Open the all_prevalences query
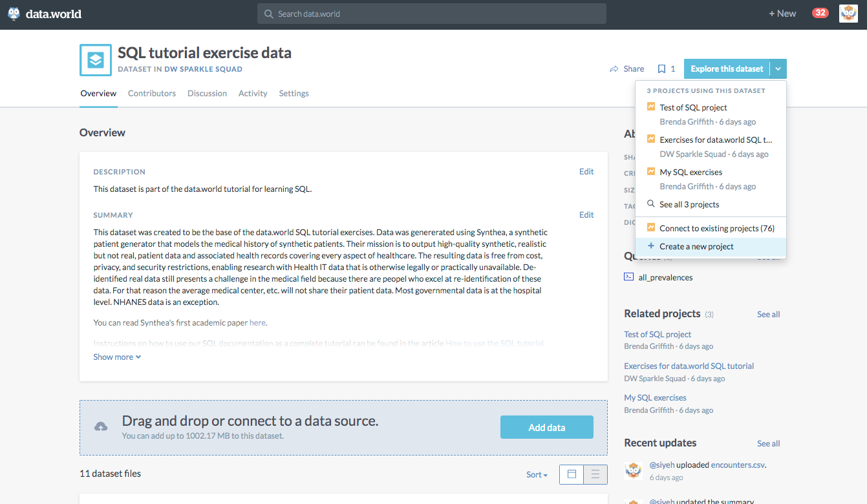The height and width of the screenshot is (504, 867). tap(665, 277)
